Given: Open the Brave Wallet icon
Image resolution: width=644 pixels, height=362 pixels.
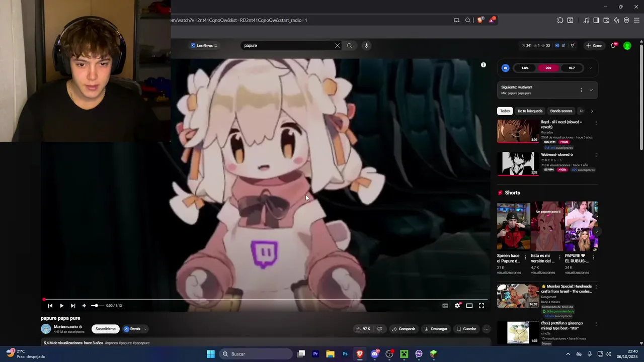Looking at the screenshot, I should tap(606, 20).
